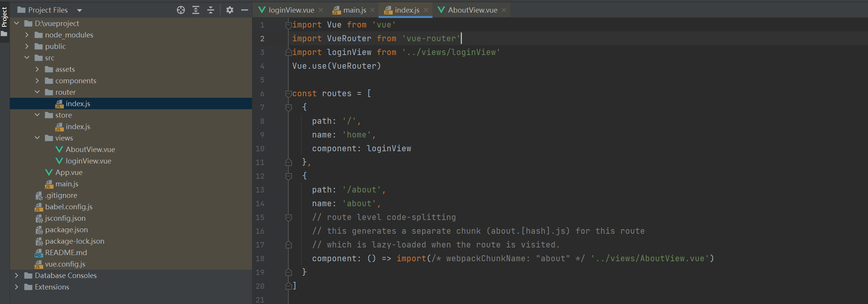
Task: Click the '../views/loginView' import path
Action: pyautogui.click(x=451, y=52)
